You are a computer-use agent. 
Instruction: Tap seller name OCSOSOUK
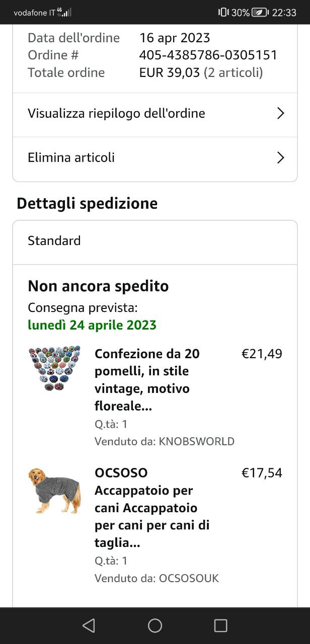189,578
